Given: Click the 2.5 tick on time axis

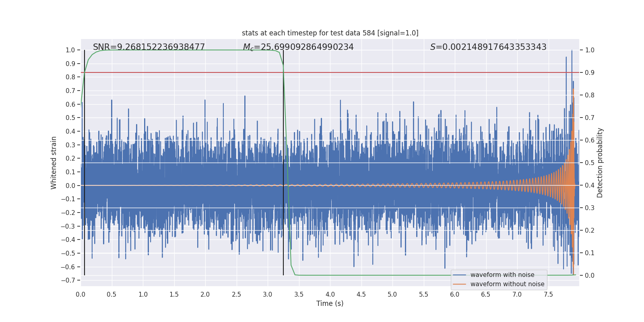Looking at the screenshot, I should (x=236, y=294).
